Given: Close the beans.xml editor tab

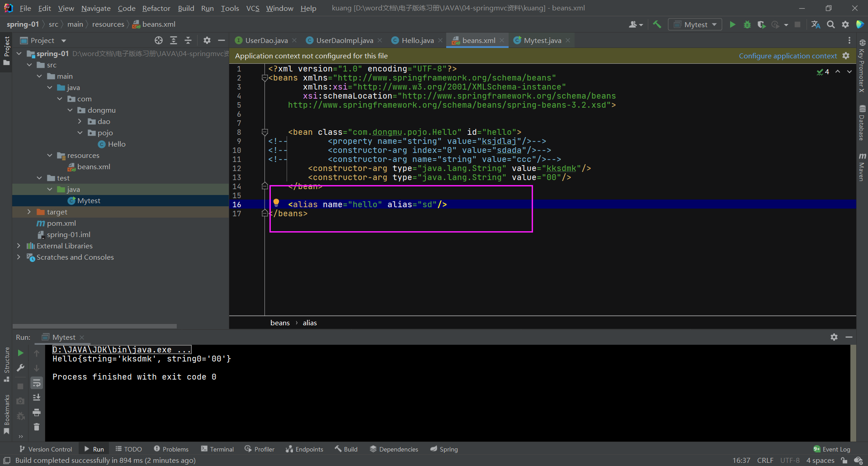Looking at the screenshot, I should point(502,40).
